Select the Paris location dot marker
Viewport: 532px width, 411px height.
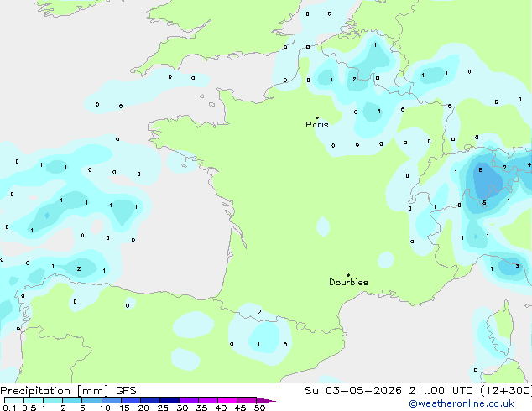pyautogui.click(x=317, y=117)
